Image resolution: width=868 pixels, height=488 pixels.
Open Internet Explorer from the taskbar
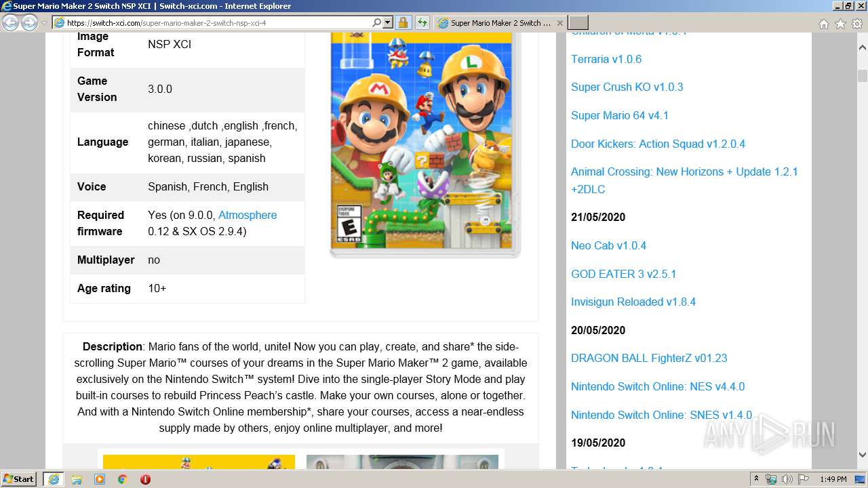coord(53,479)
